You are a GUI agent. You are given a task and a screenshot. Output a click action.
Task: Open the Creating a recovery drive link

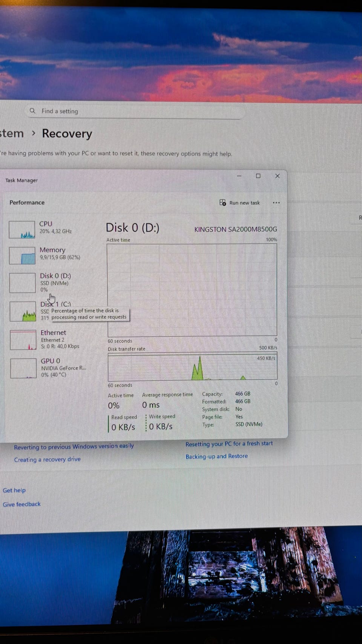click(x=47, y=460)
